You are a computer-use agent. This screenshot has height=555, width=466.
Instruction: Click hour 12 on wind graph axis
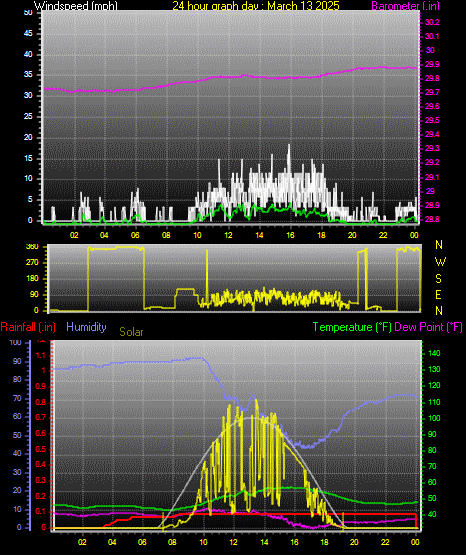228,235
